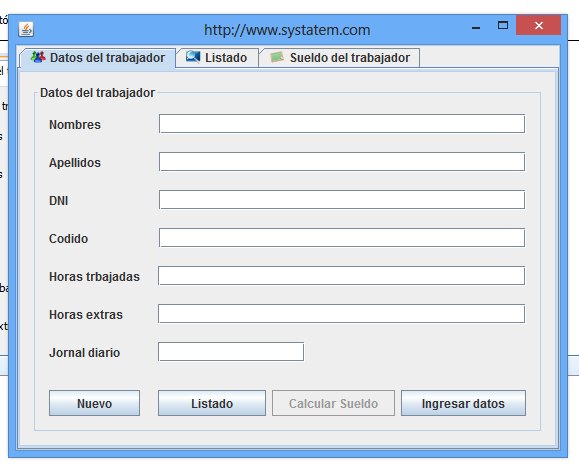Click the Calcular Sueldo button
This screenshot has width=579, height=467.
click(333, 403)
